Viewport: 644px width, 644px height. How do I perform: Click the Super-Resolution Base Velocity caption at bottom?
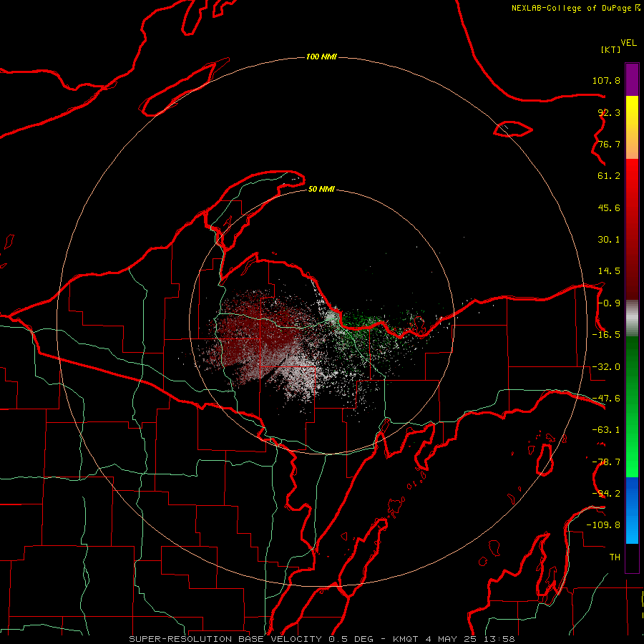pyautogui.click(x=322, y=639)
